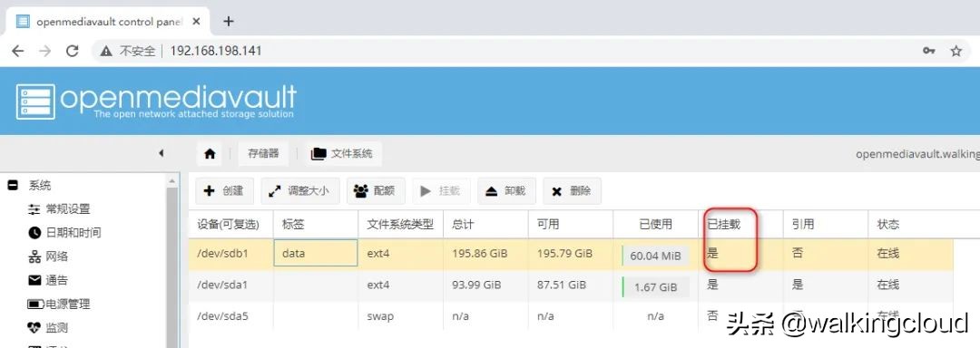Open 监测 in sidebar

[48, 327]
